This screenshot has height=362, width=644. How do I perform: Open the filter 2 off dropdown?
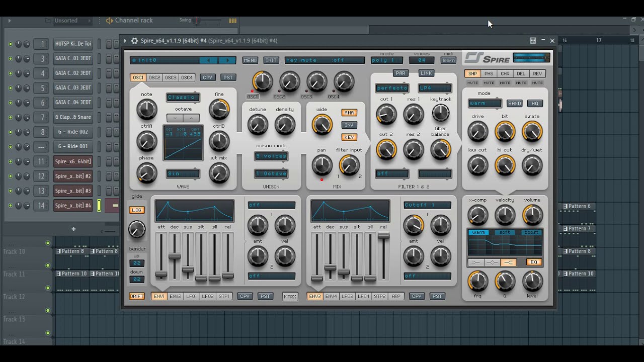point(392,174)
